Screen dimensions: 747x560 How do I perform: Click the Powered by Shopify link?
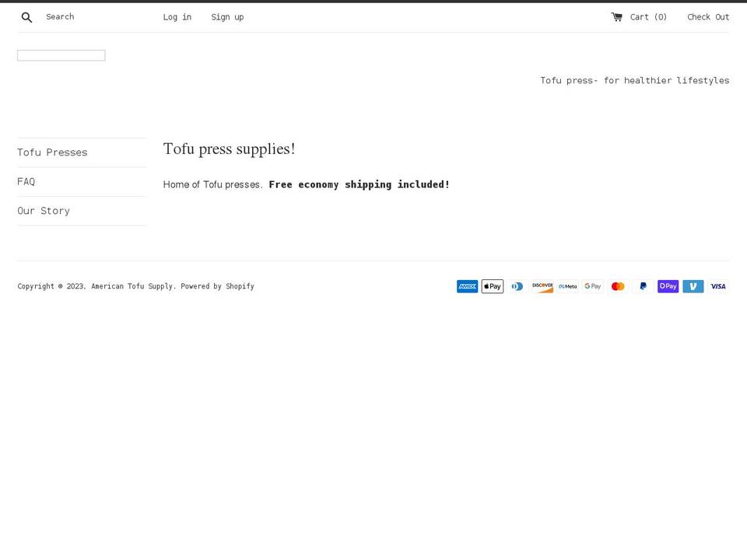217,286
